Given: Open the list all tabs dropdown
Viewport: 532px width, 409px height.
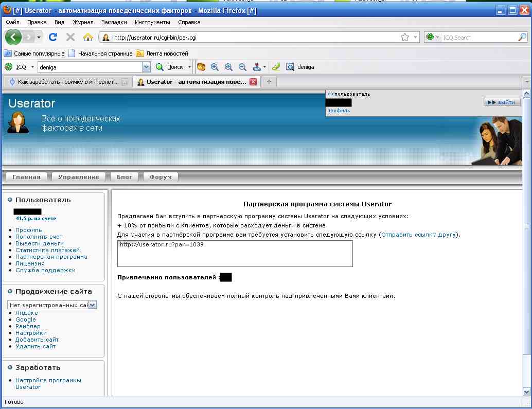Looking at the screenshot, I should point(526,82).
